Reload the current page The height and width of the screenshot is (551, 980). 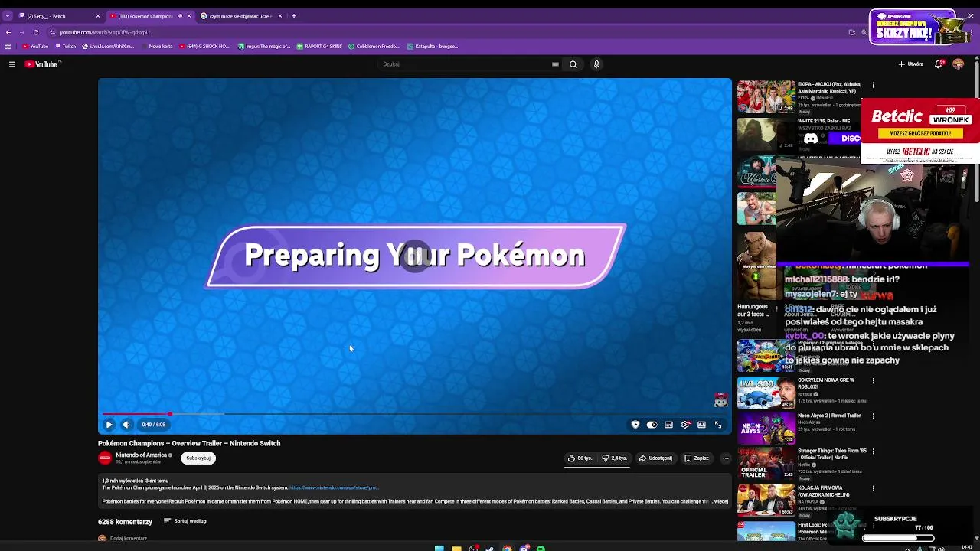point(36,32)
